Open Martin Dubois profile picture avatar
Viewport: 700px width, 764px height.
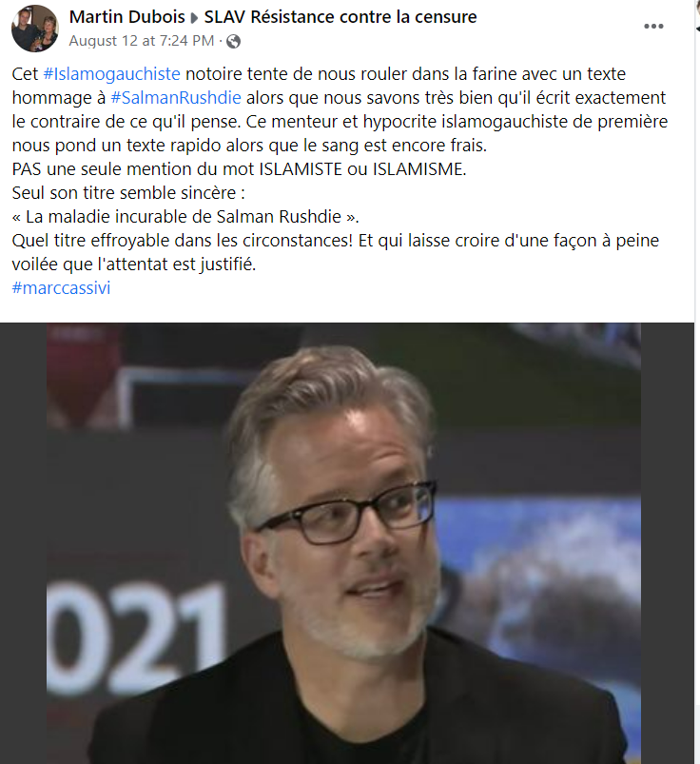tap(34, 29)
